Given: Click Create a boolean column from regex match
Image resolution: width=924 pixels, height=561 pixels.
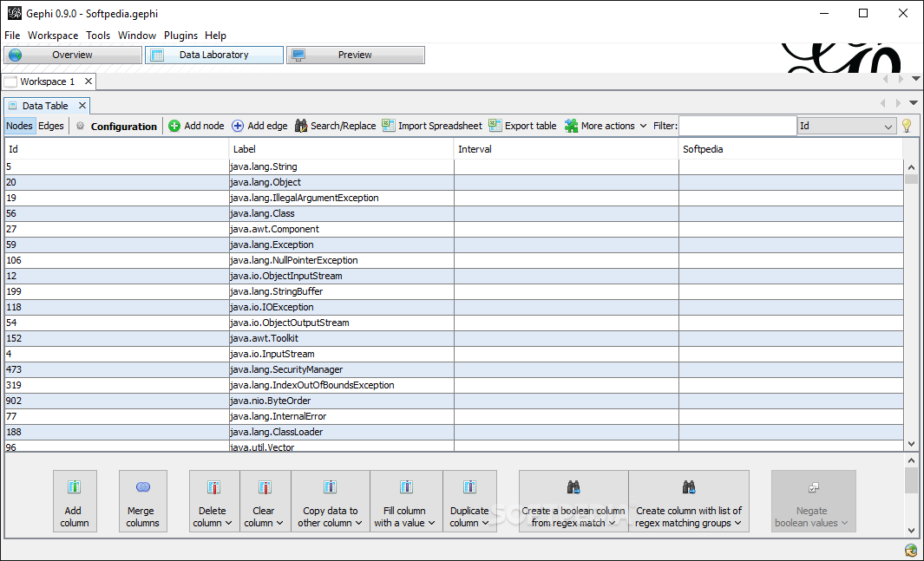Looking at the screenshot, I should [573, 501].
